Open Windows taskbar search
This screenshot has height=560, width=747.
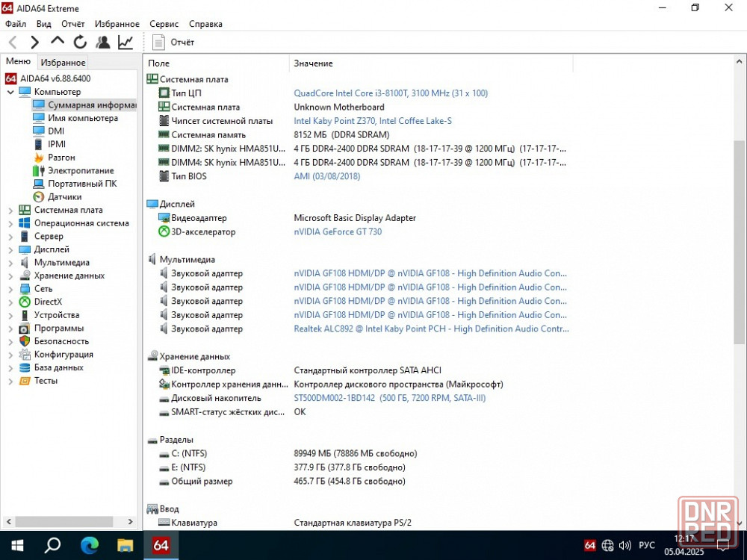tap(52, 545)
